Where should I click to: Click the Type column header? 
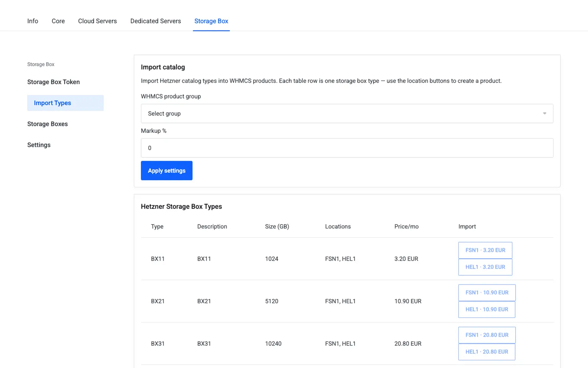[157, 226]
